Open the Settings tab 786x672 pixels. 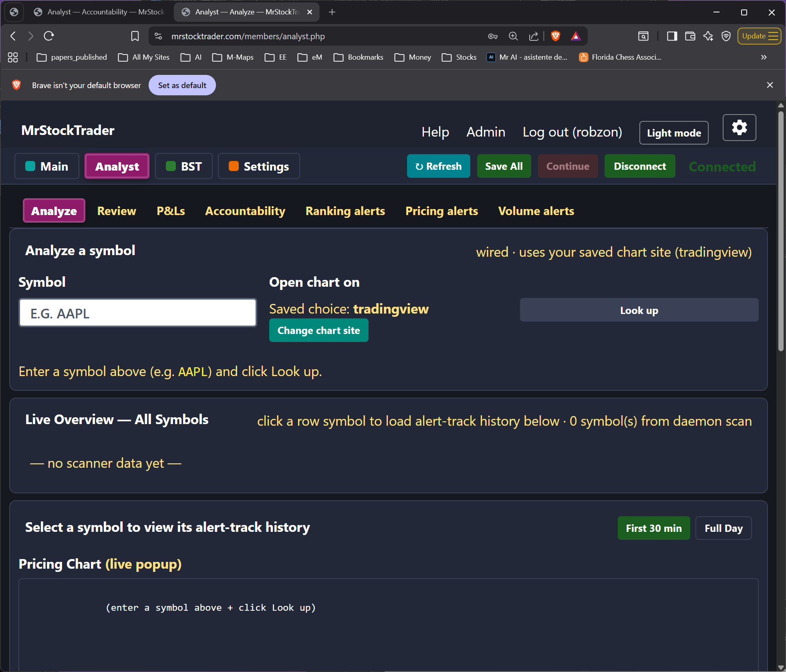coord(259,166)
